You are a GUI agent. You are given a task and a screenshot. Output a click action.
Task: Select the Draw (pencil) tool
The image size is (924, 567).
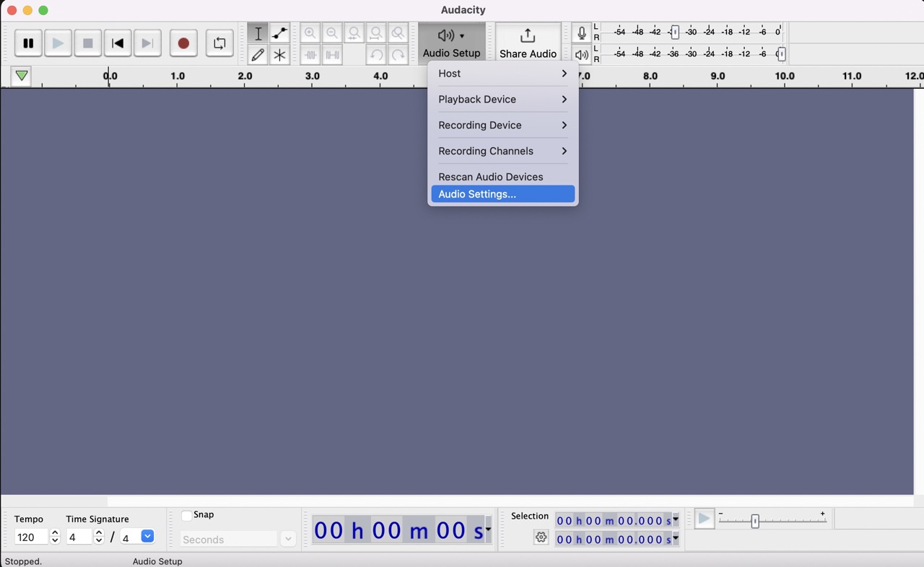click(258, 55)
